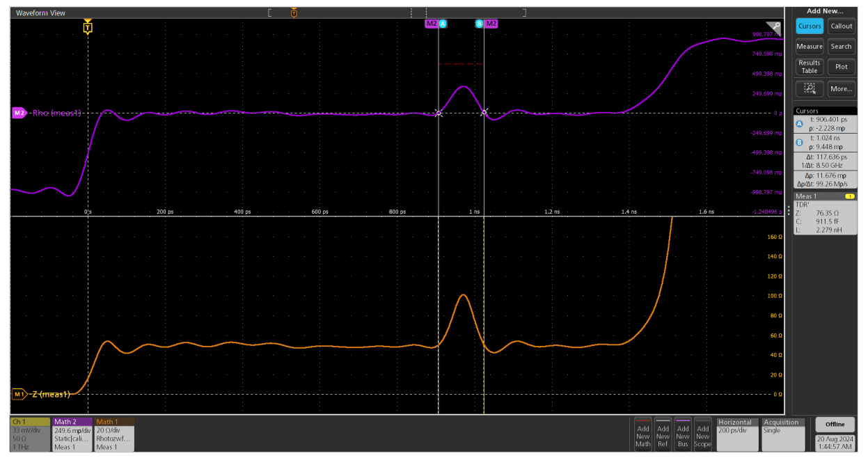
Task: Select the M2 tag left of cursor A
Action: pos(432,24)
